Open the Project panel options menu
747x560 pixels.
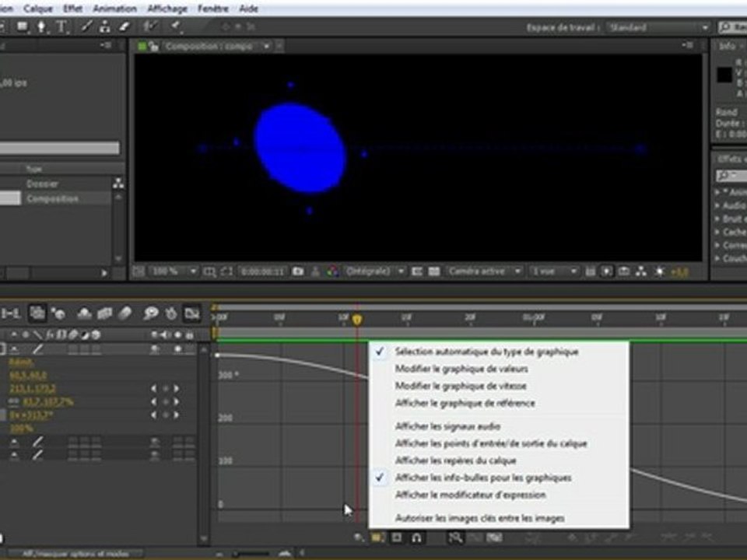pos(106,45)
